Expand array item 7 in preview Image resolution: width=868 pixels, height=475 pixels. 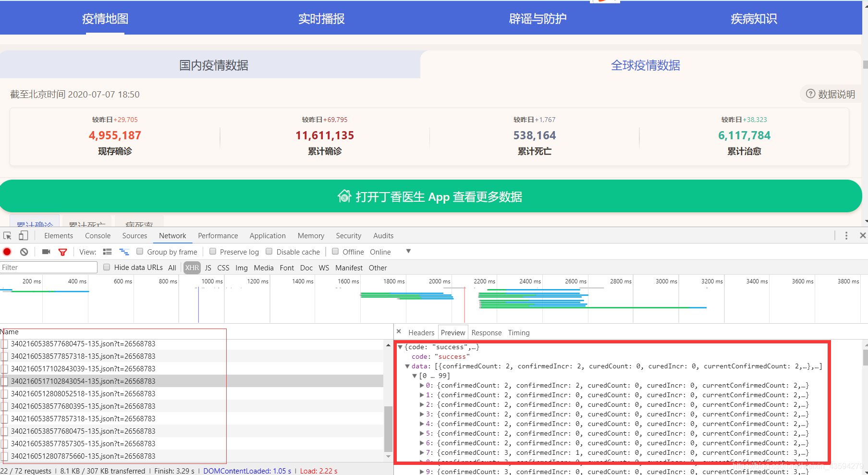point(422,452)
